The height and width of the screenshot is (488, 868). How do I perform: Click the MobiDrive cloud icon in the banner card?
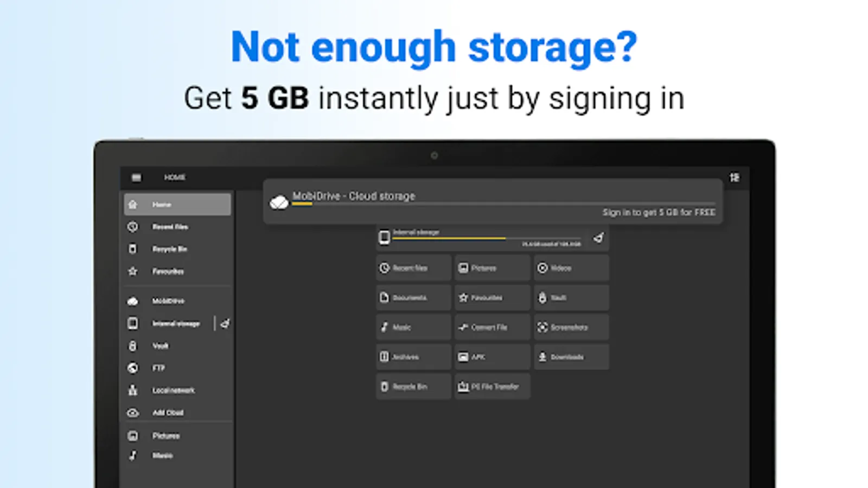(279, 202)
